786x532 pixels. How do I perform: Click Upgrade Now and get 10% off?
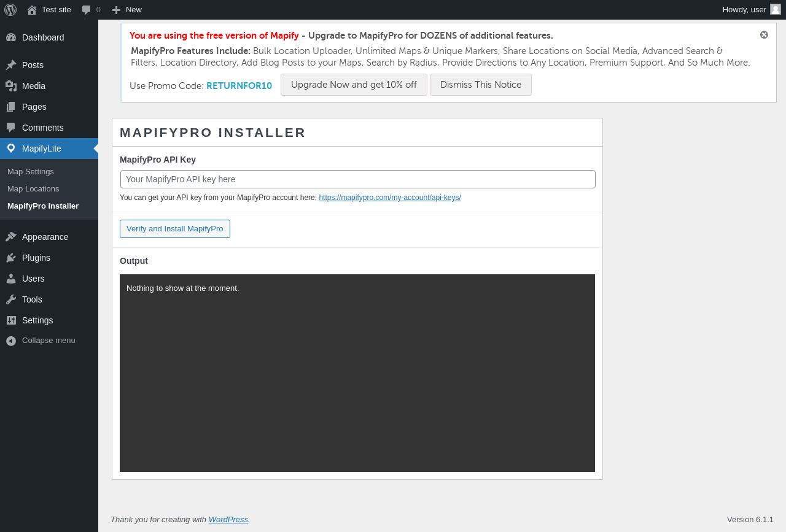[354, 85]
